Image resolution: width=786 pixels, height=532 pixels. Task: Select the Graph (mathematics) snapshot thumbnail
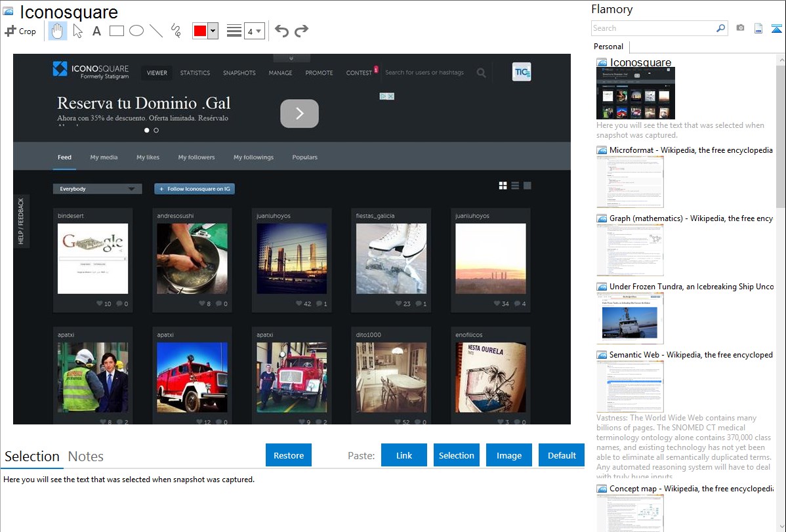[x=630, y=250]
